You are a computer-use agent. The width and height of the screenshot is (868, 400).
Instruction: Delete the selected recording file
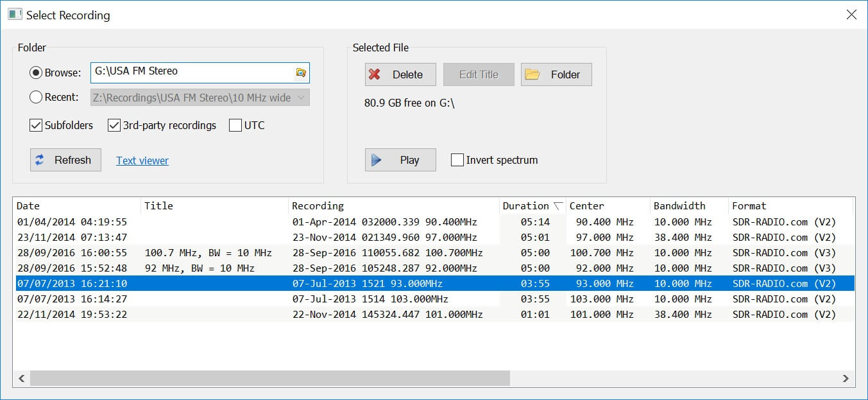click(x=400, y=74)
